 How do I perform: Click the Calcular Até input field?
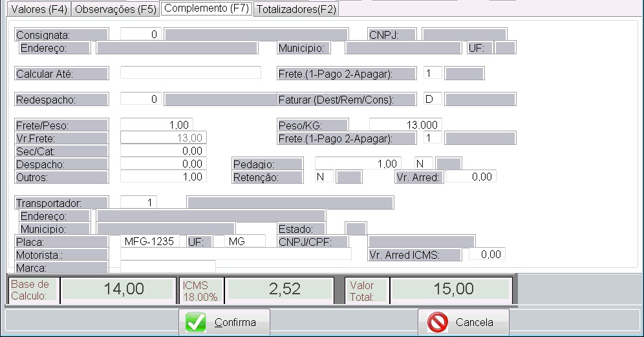[x=190, y=72]
